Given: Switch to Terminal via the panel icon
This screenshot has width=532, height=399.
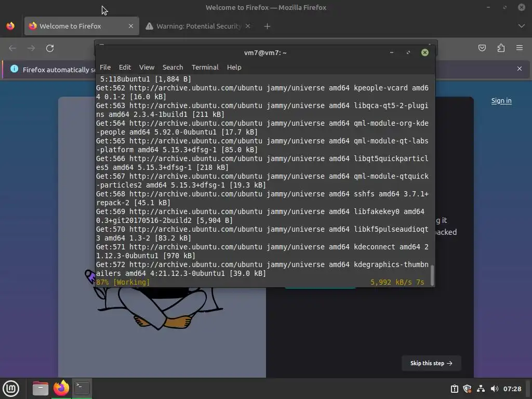Looking at the screenshot, I should [82, 388].
